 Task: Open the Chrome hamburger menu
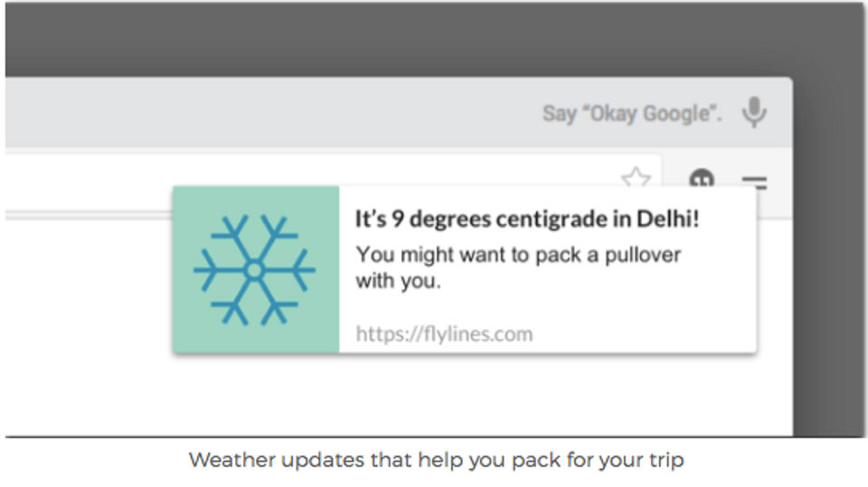(754, 183)
